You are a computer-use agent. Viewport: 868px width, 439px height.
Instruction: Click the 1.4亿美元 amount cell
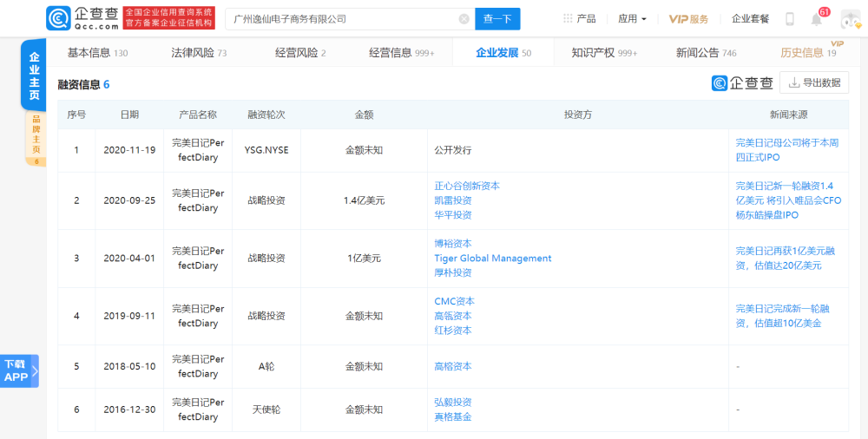click(x=364, y=200)
